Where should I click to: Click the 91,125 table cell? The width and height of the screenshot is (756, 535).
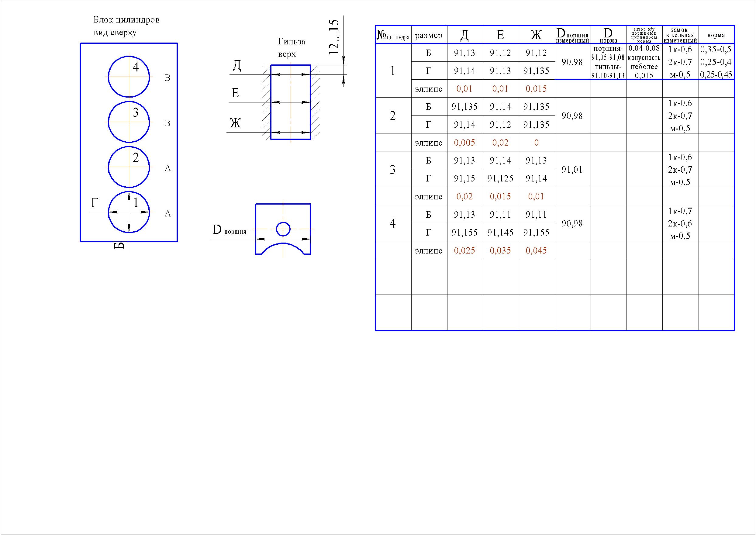coord(500,178)
